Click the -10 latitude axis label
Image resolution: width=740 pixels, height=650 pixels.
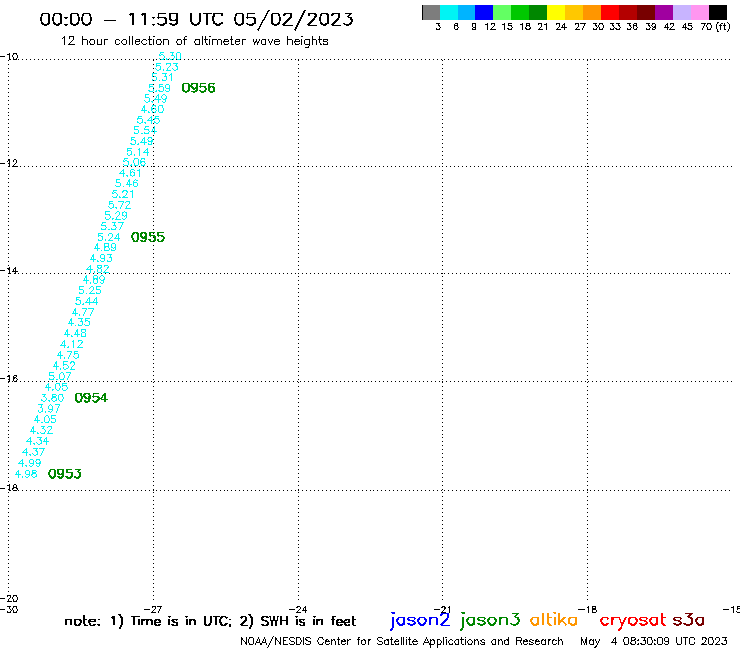point(9,57)
